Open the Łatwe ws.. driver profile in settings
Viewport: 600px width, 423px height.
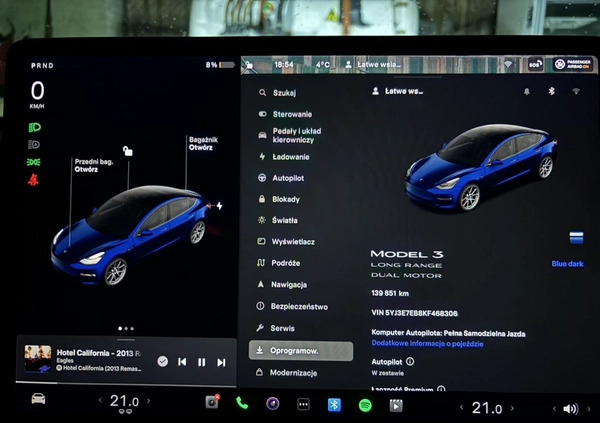398,91
